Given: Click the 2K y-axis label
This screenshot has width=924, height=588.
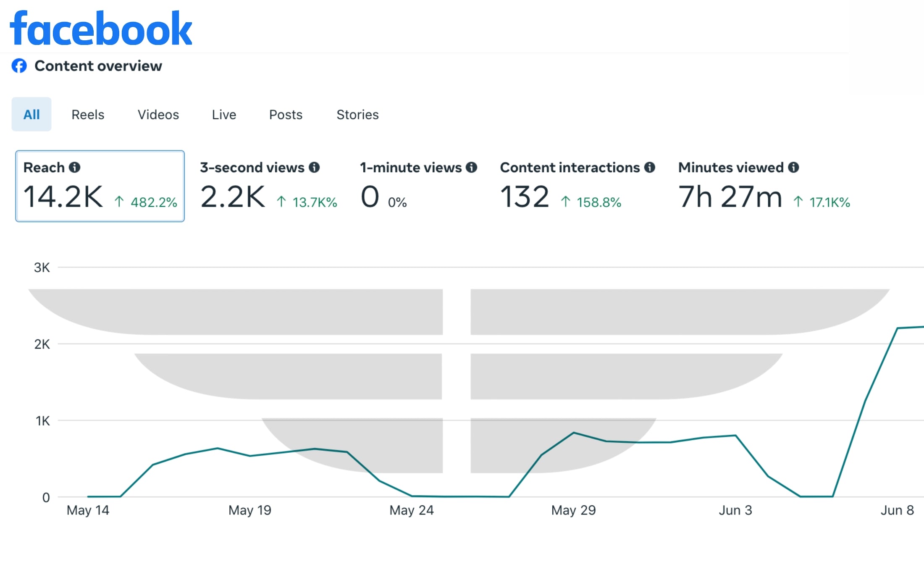Looking at the screenshot, I should tap(42, 344).
